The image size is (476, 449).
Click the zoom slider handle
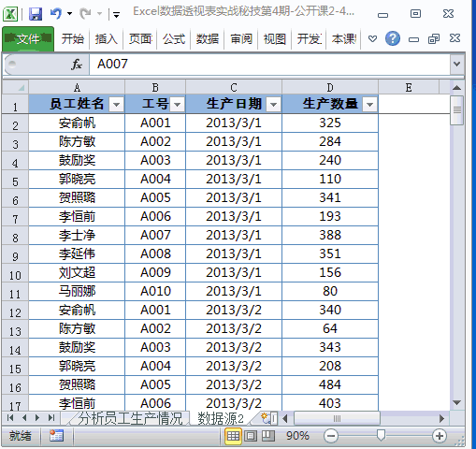point(381,436)
